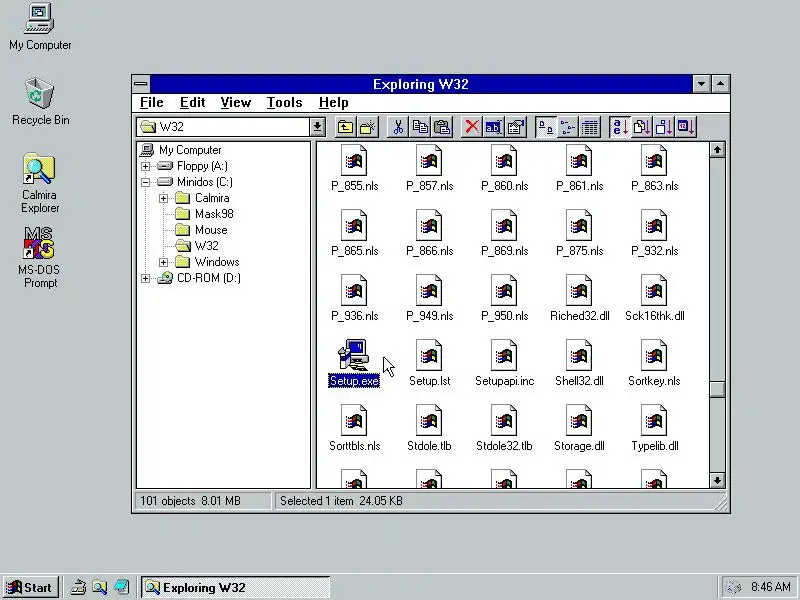
Task: Select the Mask98 folder in tree
Action: click(x=204, y=214)
